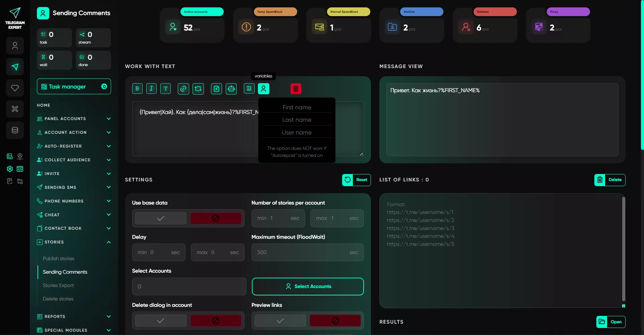Click the qr grid small sidebar icon

[x=20, y=181]
